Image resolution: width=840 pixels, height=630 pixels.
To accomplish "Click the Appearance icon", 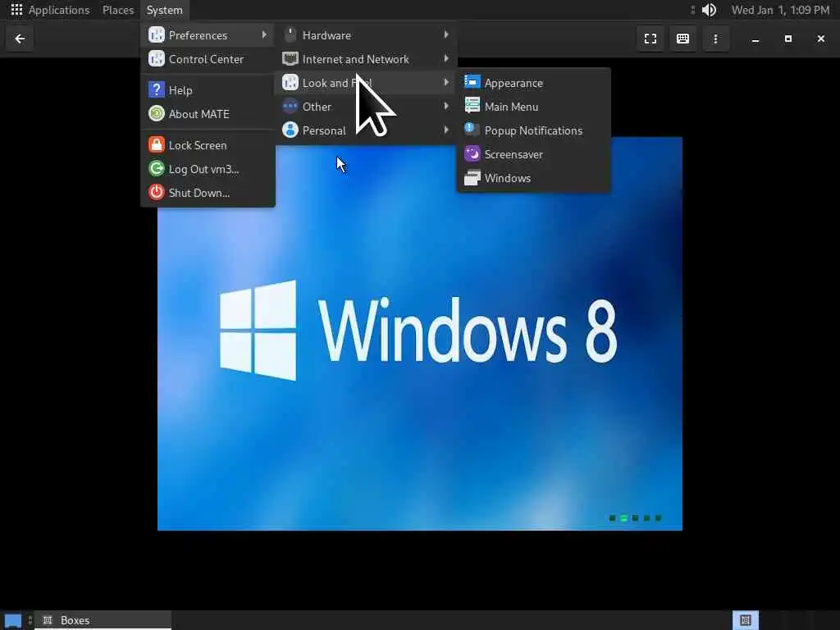I will click(x=472, y=82).
